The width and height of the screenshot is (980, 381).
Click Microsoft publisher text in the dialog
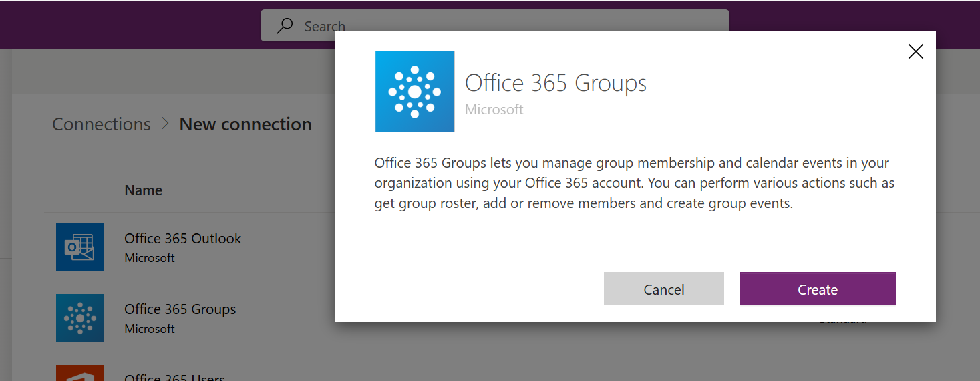[x=494, y=110]
